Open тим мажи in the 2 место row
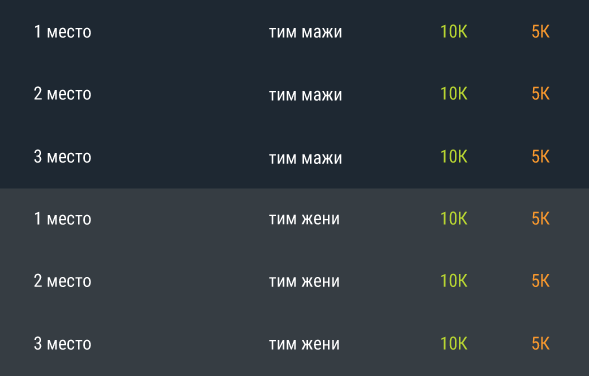Screen dimensions: 589x376 (x=305, y=94)
